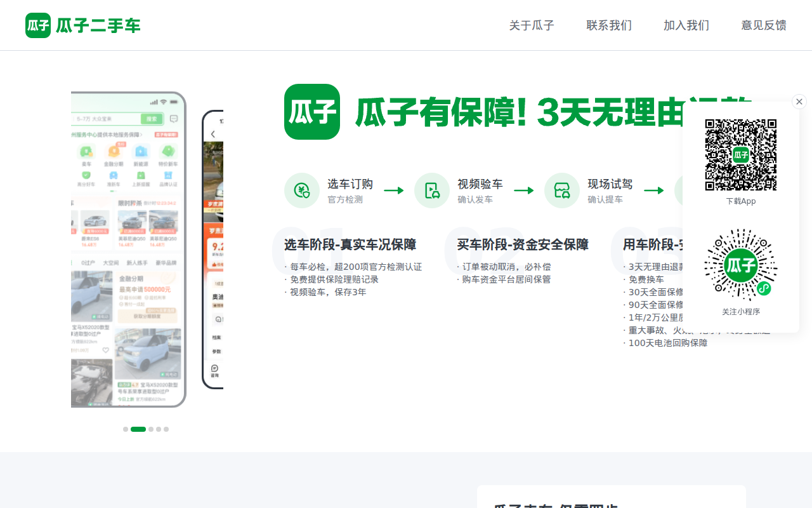Select the first carousel dot
812x508 pixels.
[x=126, y=429]
